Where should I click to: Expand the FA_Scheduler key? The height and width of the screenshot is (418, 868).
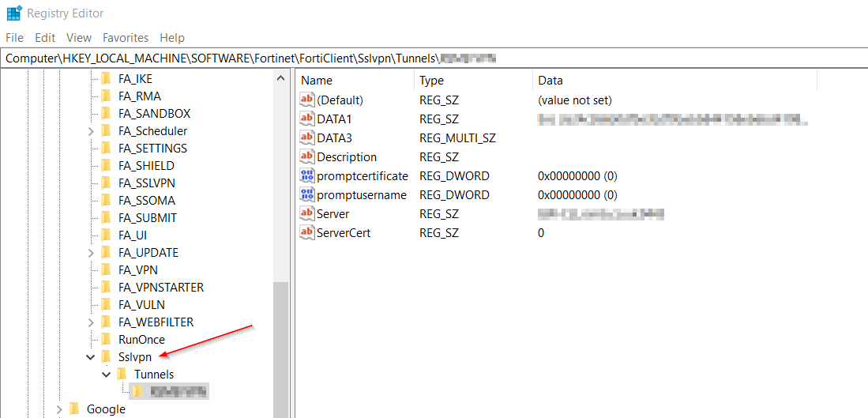click(x=91, y=131)
